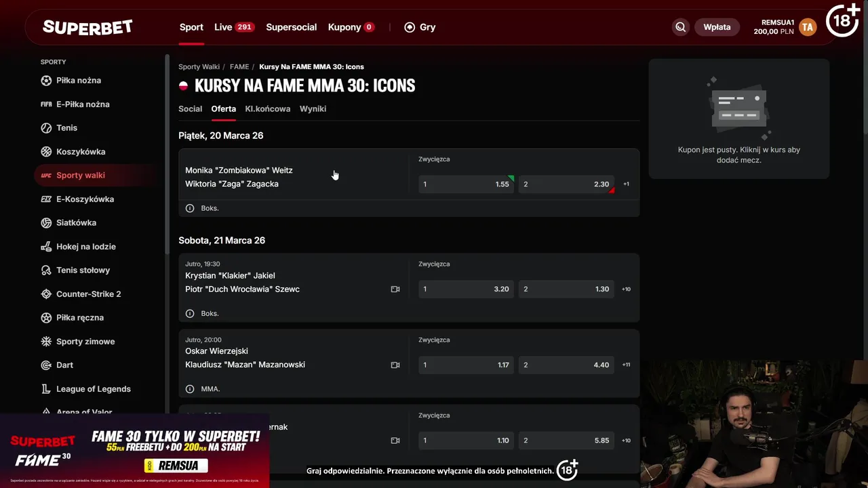This screenshot has height=488, width=868.
Task: Click the Sporty zimowe snowflake icon
Action: point(46,342)
